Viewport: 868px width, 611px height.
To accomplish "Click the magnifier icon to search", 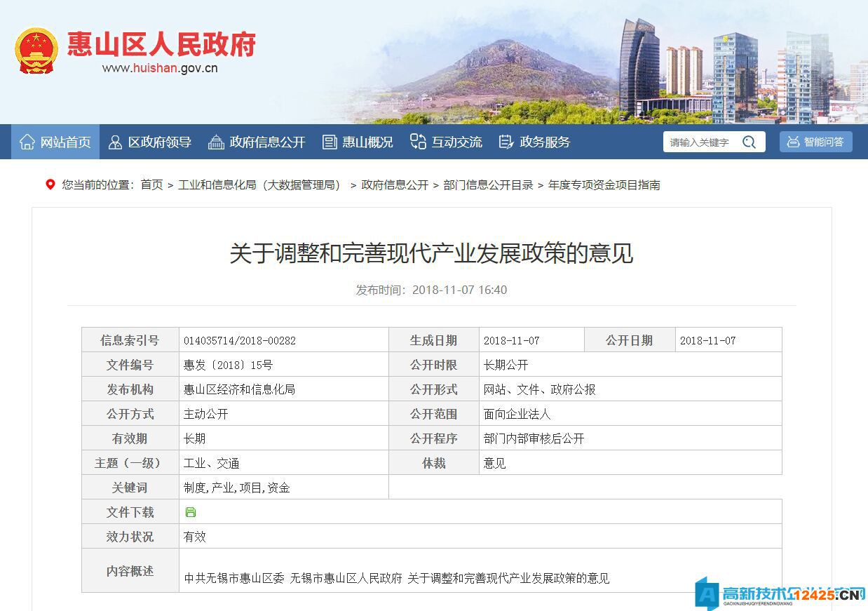I will 750,142.
